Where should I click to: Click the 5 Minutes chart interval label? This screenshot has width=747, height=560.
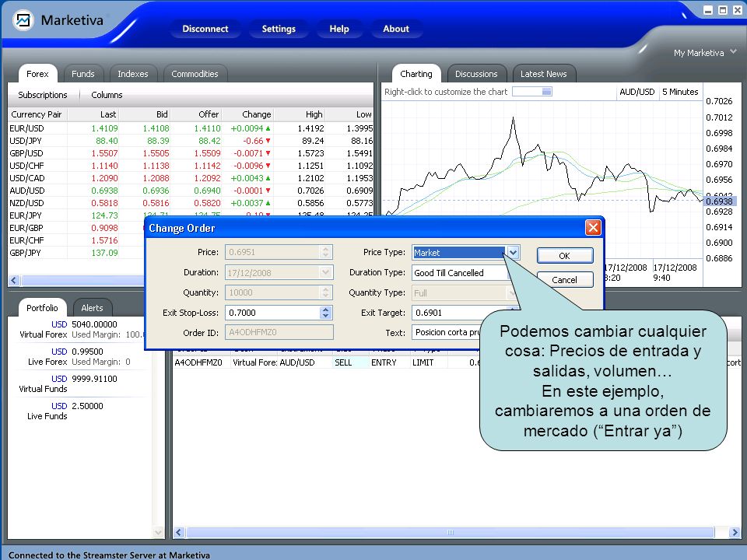click(680, 92)
